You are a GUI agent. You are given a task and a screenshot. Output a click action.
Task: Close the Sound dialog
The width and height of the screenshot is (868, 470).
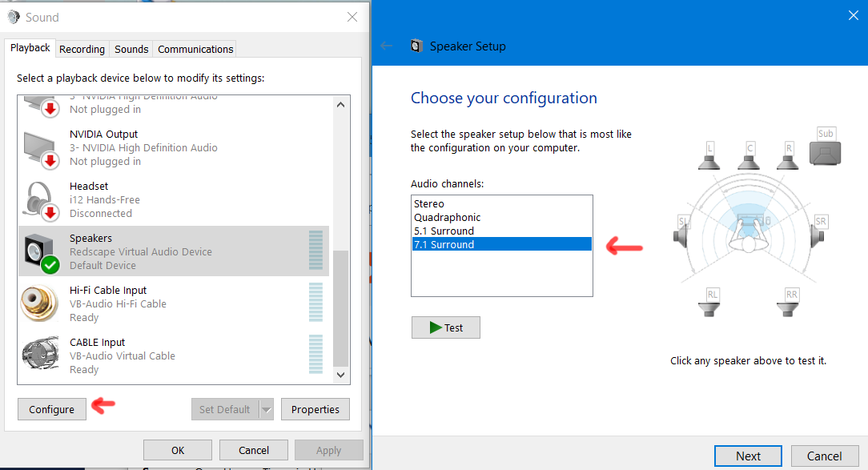tap(352, 17)
